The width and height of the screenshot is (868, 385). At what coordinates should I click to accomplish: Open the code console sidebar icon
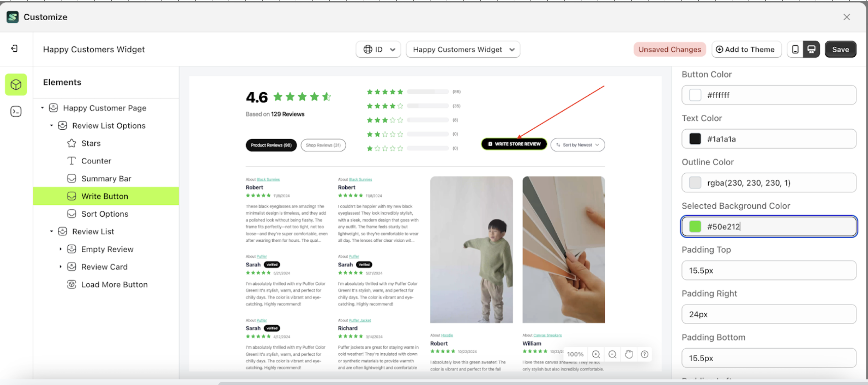pyautogui.click(x=16, y=111)
